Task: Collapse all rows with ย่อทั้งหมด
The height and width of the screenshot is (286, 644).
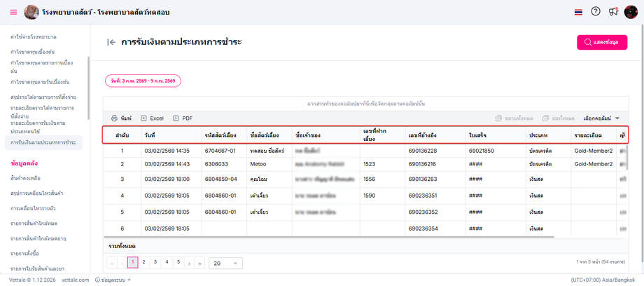Action: (x=558, y=118)
